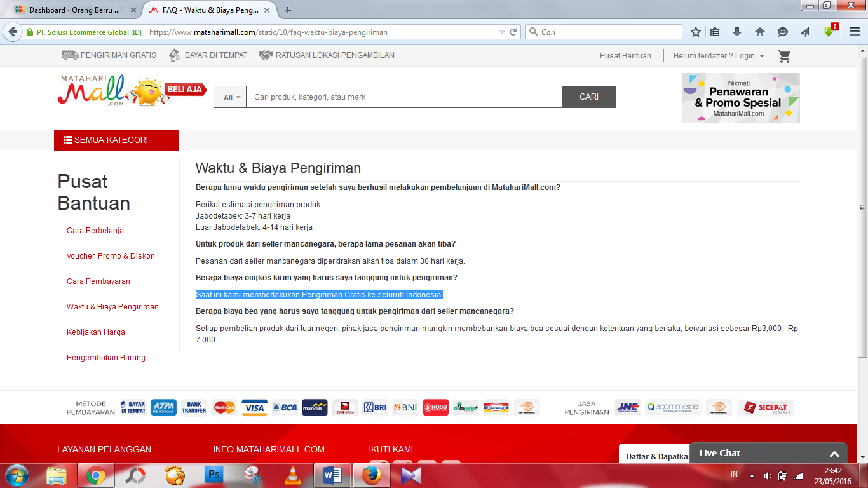Screen dimensions: 868x488
Task: Launch Photoshop from the taskbar
Action: tap(214, 475)
